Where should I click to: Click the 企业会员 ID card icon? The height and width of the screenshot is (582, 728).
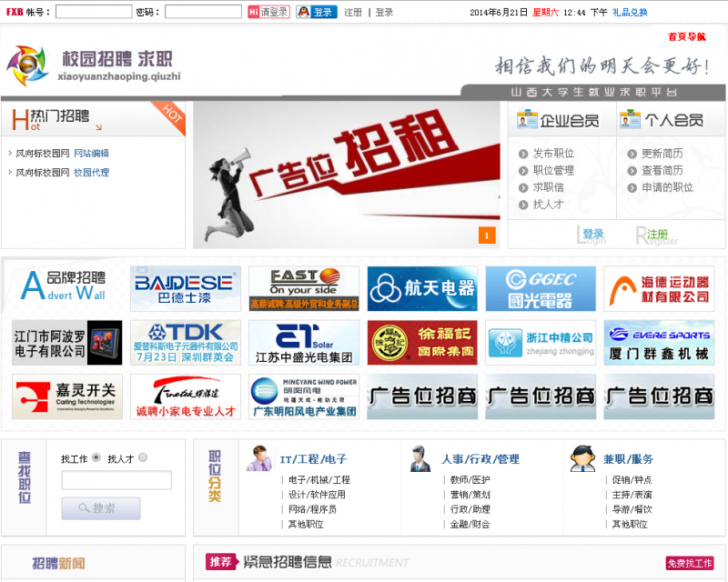pyautogui.click(x=527, y=120)
